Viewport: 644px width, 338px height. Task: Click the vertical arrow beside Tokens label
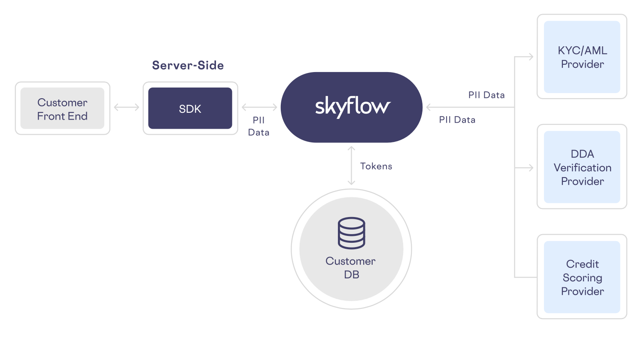click(x=352, y=166)
